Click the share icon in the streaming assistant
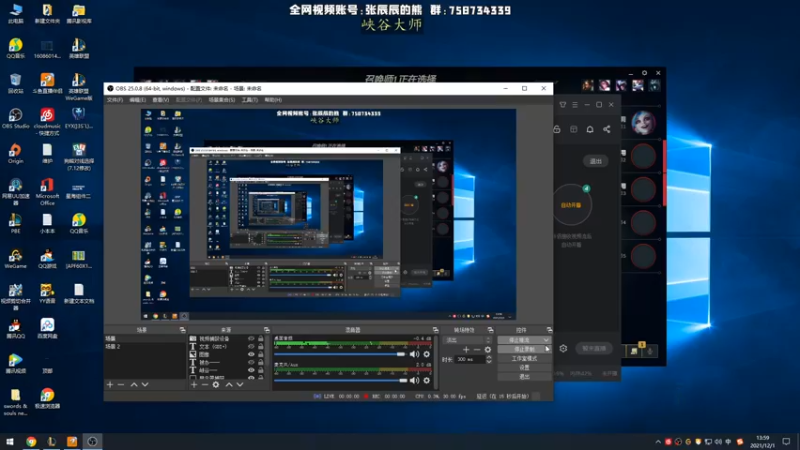The width and height of the screenshot is (800, 450). tap(607, 129)
